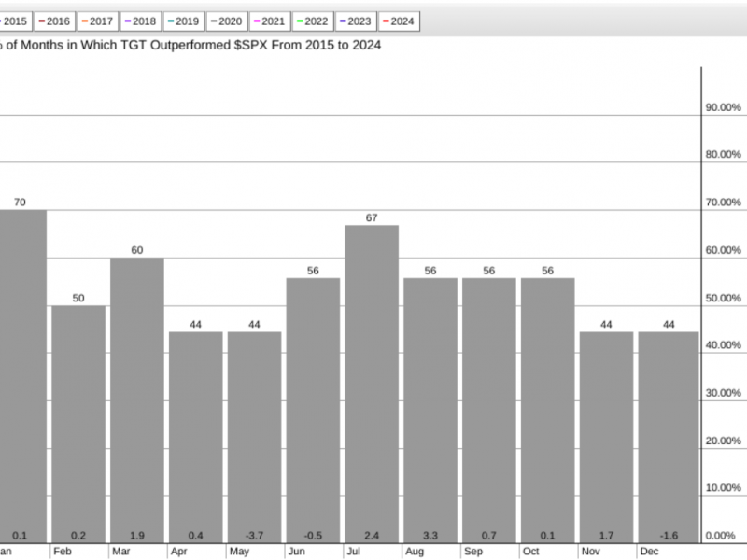Click the 1.7 average return in November
The width and height of the screenshot is (747, 560).
[x=606, y=536]
